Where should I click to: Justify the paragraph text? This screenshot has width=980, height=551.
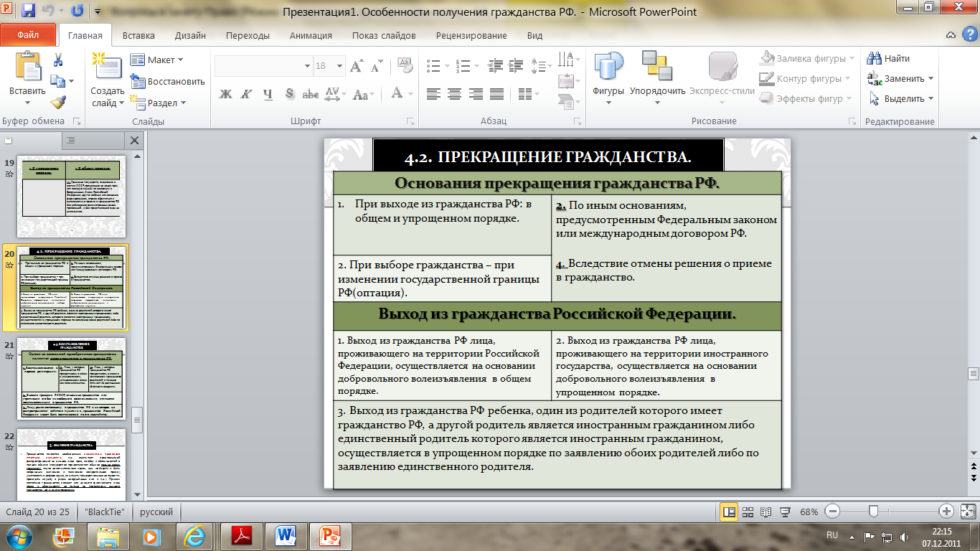[496, 94]
